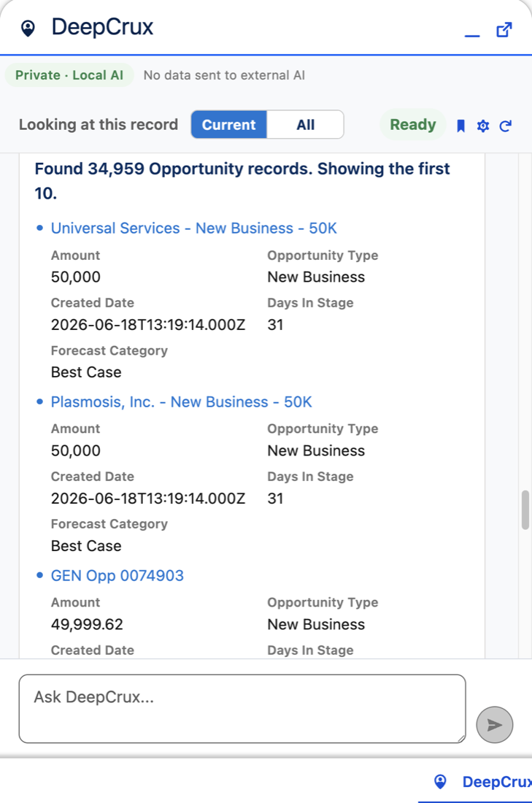Pop out DeepCrux into new window
This screenshot has width=532, height=803.
[x=504, y=30]
